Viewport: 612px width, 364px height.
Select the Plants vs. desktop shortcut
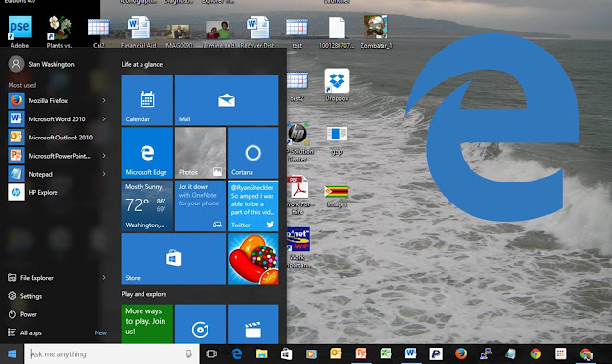[59, 32]
